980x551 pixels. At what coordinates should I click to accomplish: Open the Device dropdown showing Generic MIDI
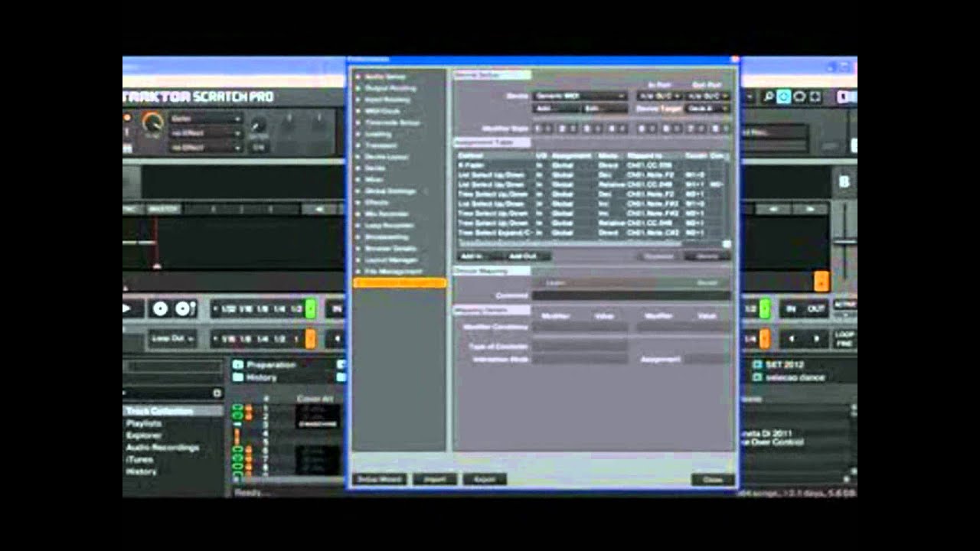[x=580, y=96]
